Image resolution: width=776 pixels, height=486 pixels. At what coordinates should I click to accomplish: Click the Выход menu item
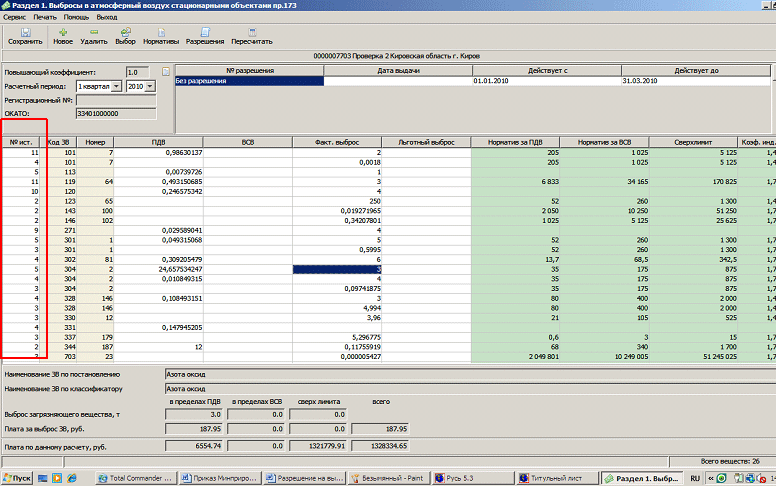click(107, 18)
